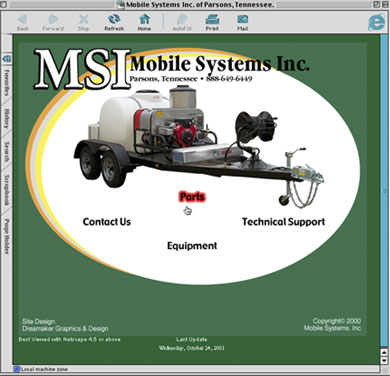Click the Back toolbar button
The height and width of the screenshot is (376, 390).
click(22, 22)
